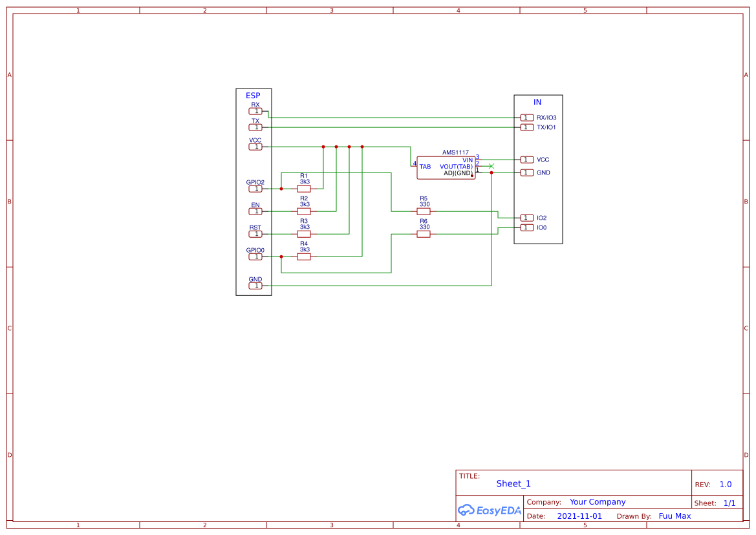This screenshot has height=535, width=756.
Task: Select the RX pin on the ESP header
Action: (255, 110)
